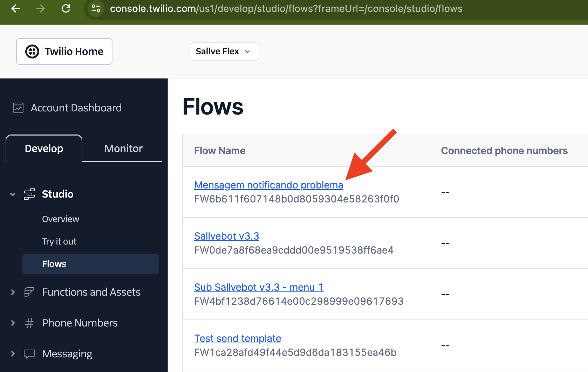Click the browser address bar URL
588x372 pixels.
286,8
